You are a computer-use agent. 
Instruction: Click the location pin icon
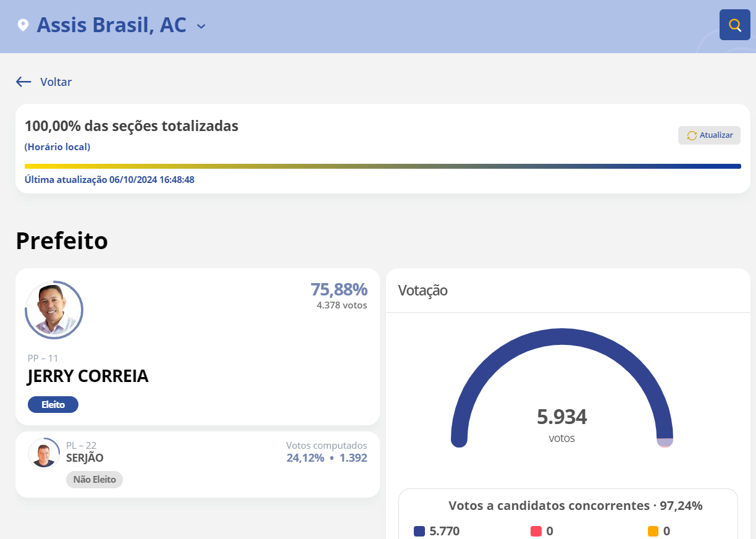(23, 25)
